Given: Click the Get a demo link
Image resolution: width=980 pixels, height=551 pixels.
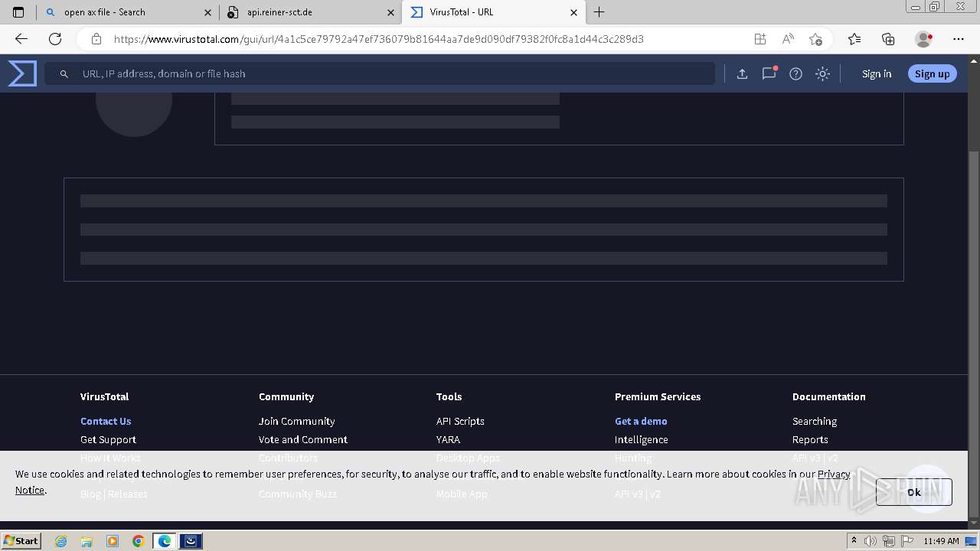Looking at the screenshot, I should click(641, 421).
